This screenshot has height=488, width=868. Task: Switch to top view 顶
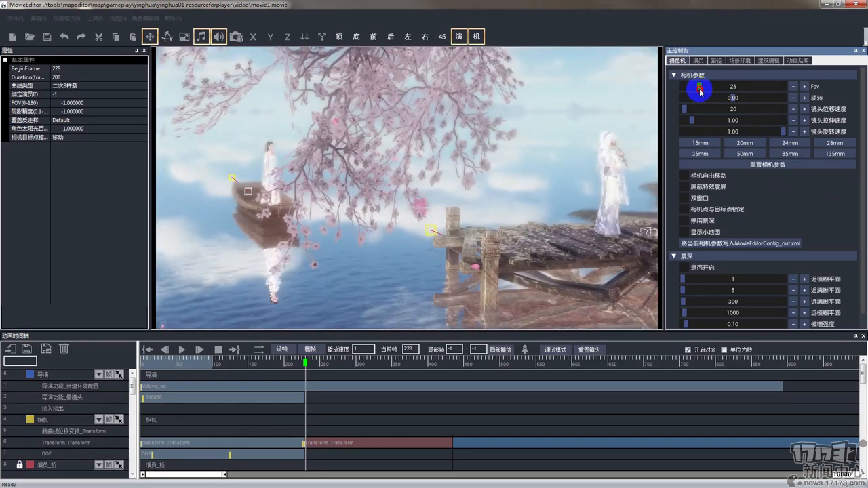[339, 37]
